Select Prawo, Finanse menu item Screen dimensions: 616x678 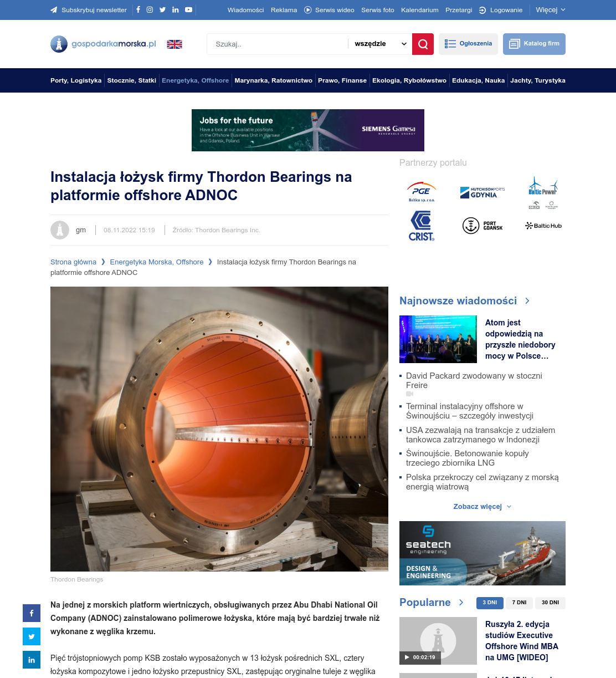tap(342, 80)
